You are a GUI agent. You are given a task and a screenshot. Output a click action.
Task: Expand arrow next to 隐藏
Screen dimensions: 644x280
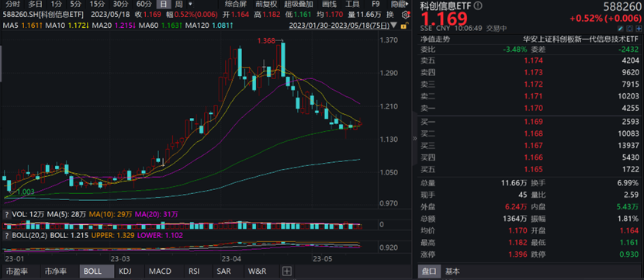tap(407, 5)
